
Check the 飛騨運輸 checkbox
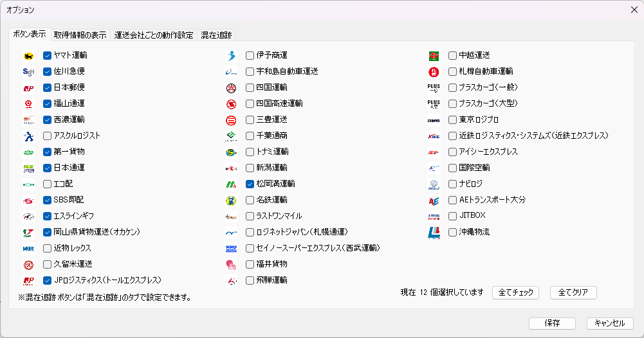(250, 281)
